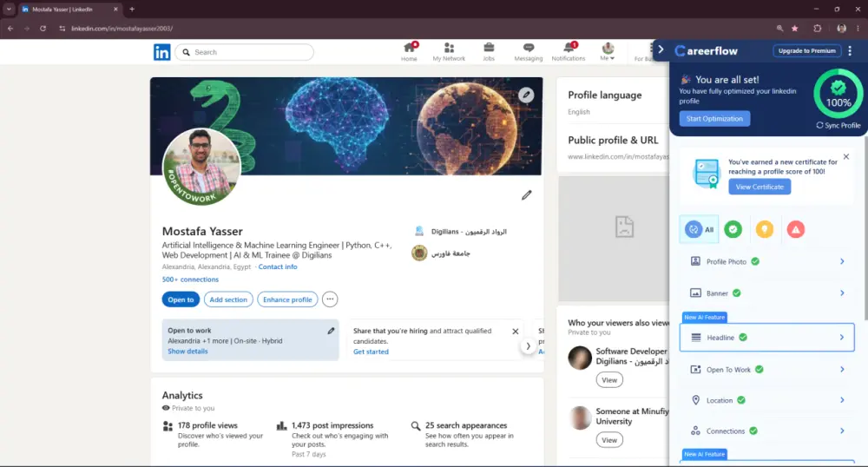Click the Headline lines icon in Careerflow
The width and height of the screenshot is (868, 467).
[x=696, y=338]
